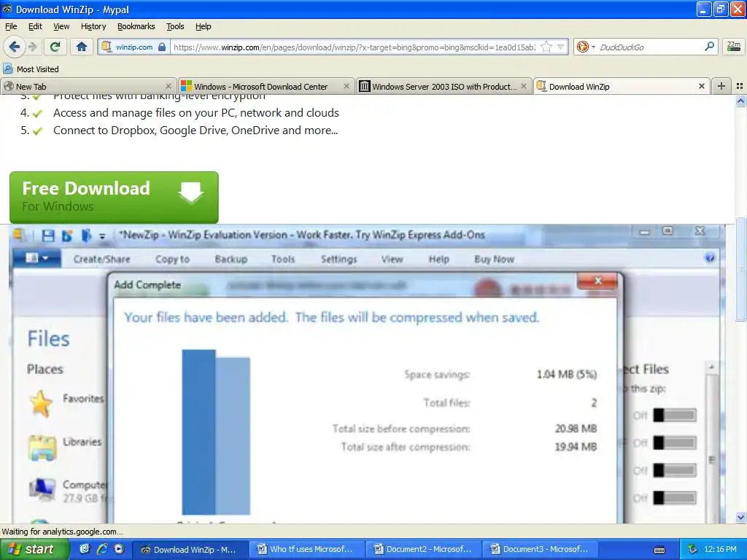Switch to Document3 - Microsoft Word taskbar button
747x560 pixels.
point(539,549)
